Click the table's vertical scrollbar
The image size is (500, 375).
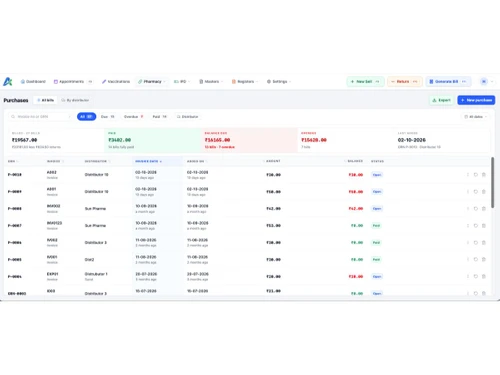493,183
